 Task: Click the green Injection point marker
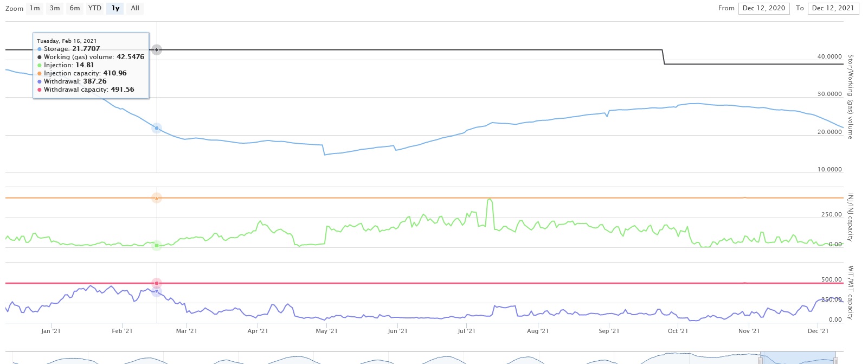157,246
